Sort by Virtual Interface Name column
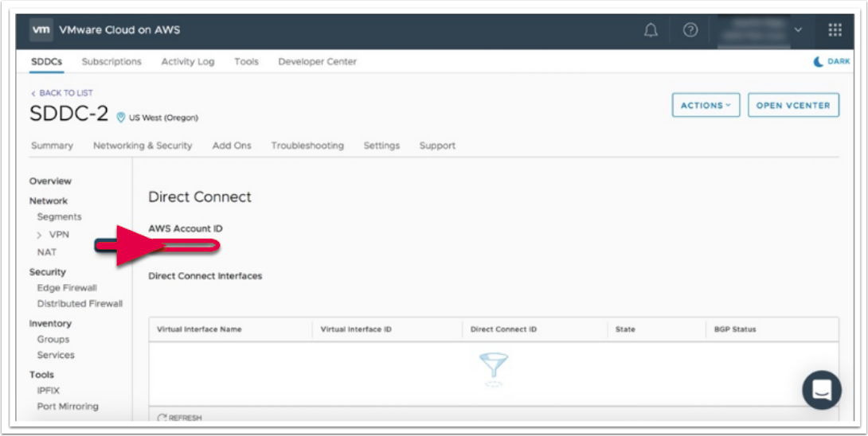Screen dimensions: 868x436 pos(199,329)
